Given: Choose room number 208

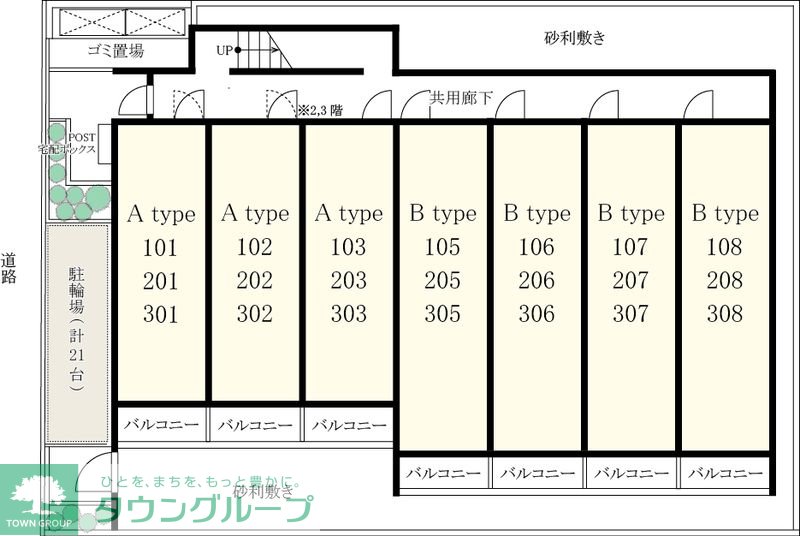Looking at the screenshot, I should 724,280.
